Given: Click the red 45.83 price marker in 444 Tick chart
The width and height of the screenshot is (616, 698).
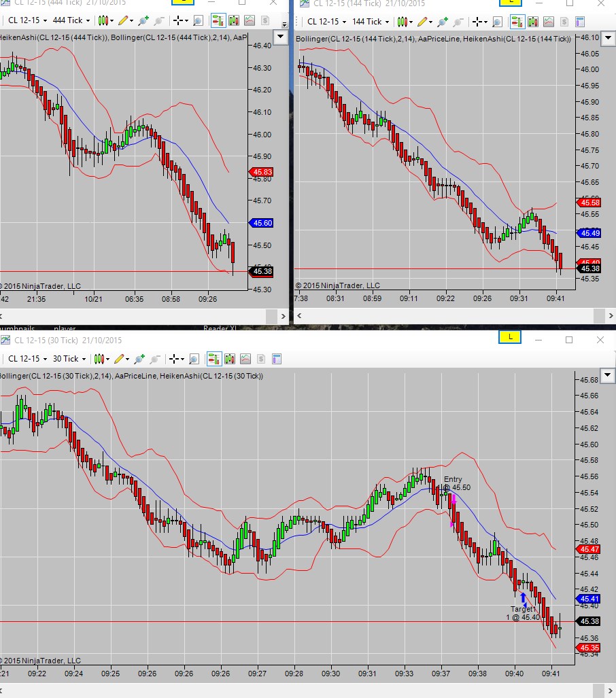Looking at the screenshot, I should point(261,172).
